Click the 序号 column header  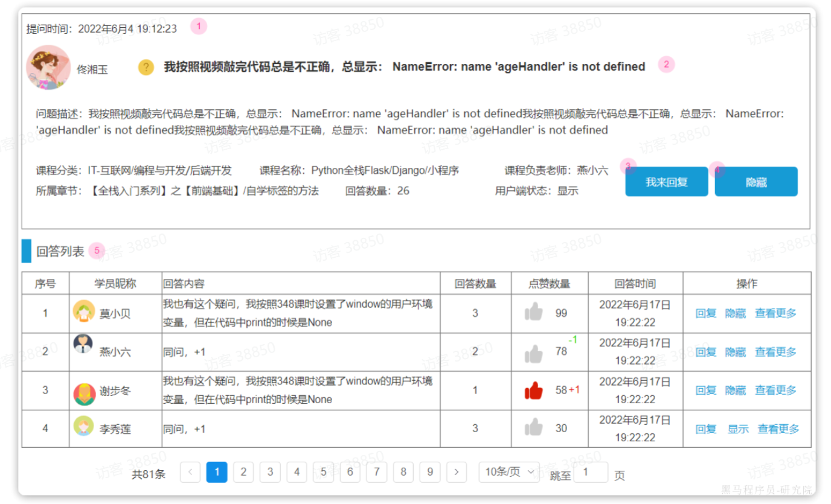point(45,283)
